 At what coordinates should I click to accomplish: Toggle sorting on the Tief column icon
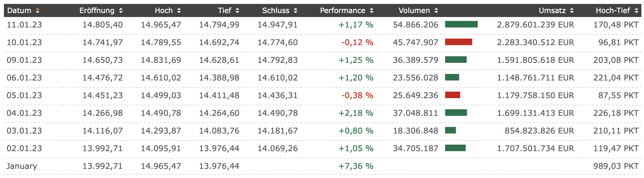pos(237,11)
